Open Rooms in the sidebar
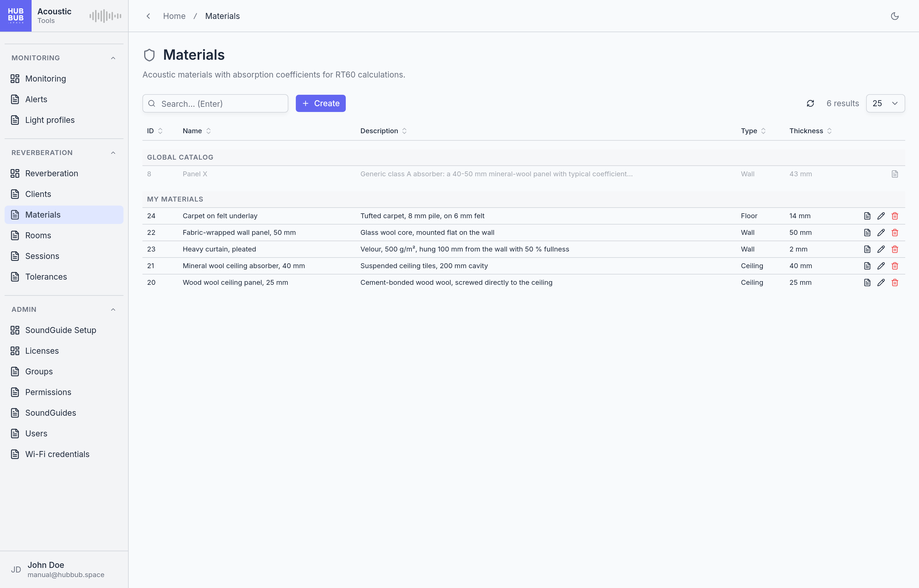Image resolution: width=919 pixels, height=588 pixels. (64, 236)
